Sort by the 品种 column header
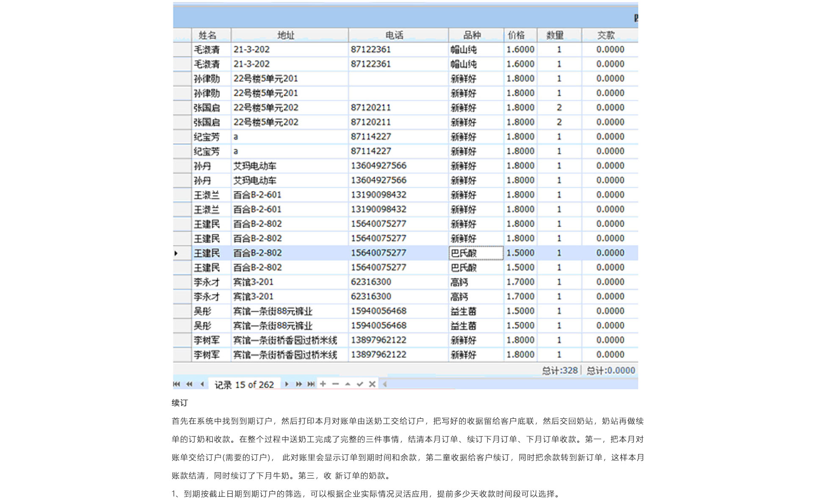The height and width of the screenshot is (504, 813). coord(476,35)
